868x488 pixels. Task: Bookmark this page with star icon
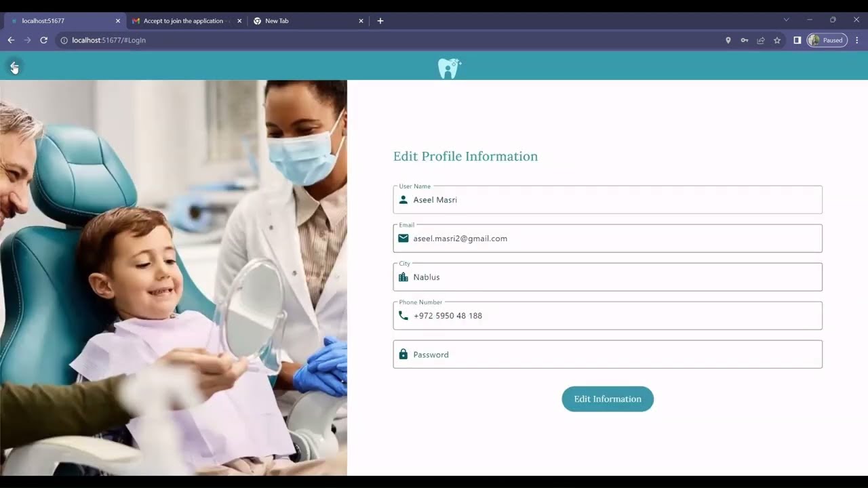[x=777, y=40]
